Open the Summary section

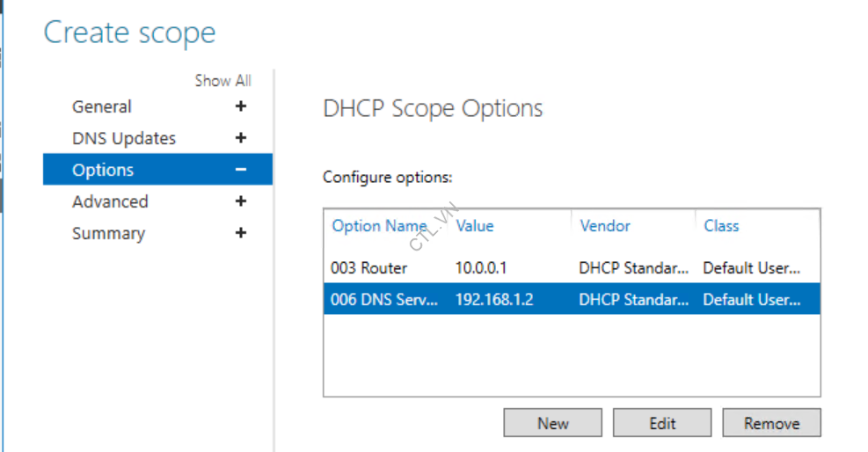point(108,233)
